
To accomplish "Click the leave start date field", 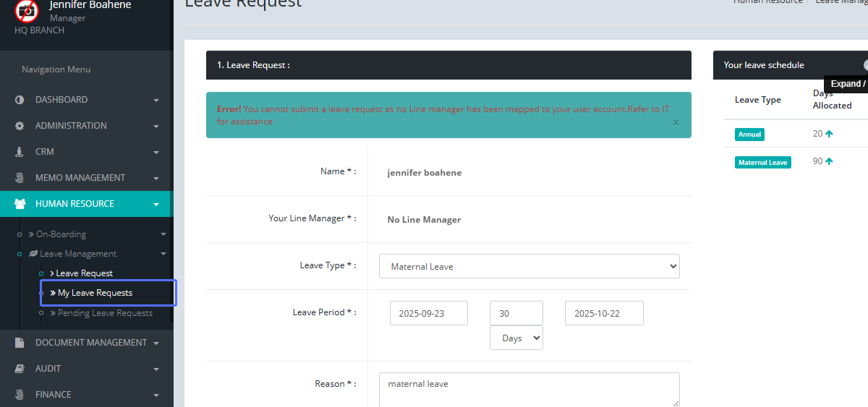I will (428, 313).
